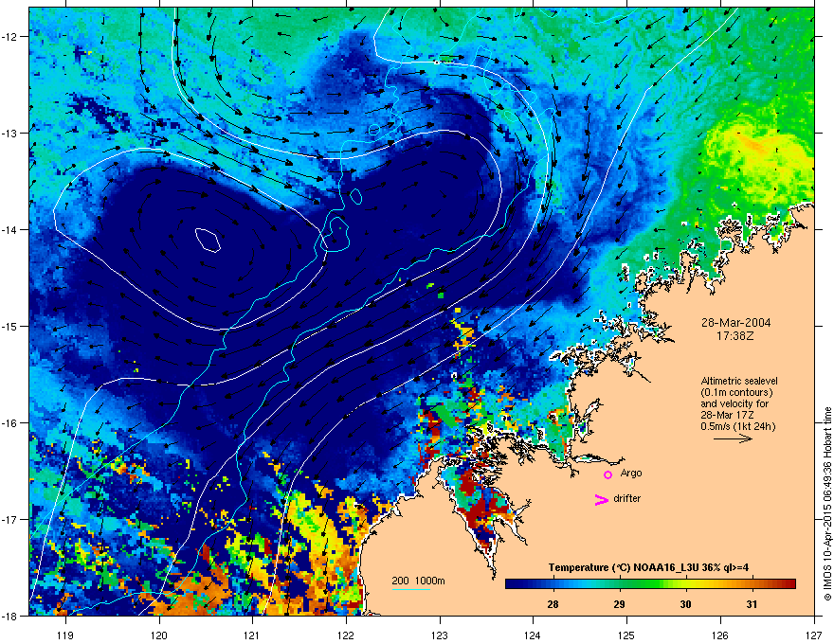Click the longitude tick label 122
Viewport: 834px width, 644px height.
[x=346, y=635]
